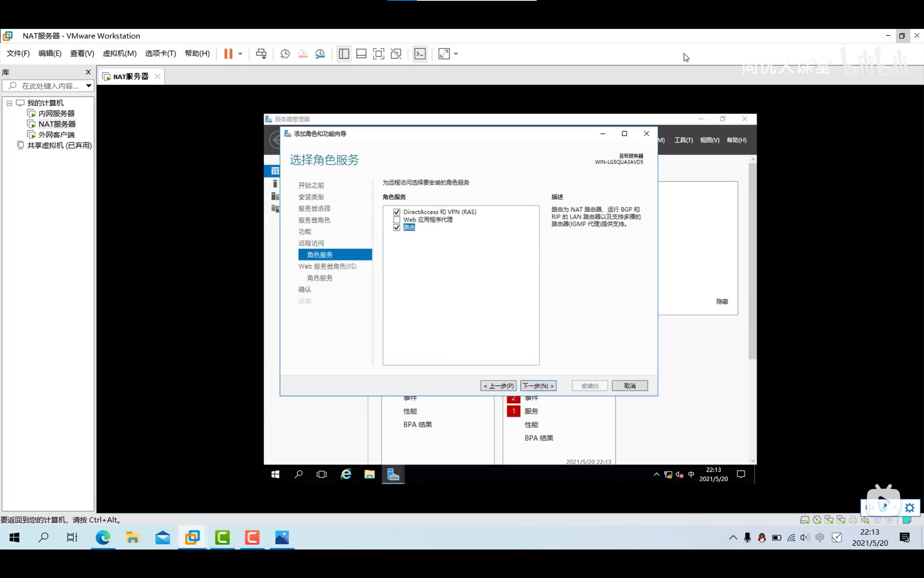Check Web 应用程序代理 checkbox
924x578 pixels.
[397, 220]
